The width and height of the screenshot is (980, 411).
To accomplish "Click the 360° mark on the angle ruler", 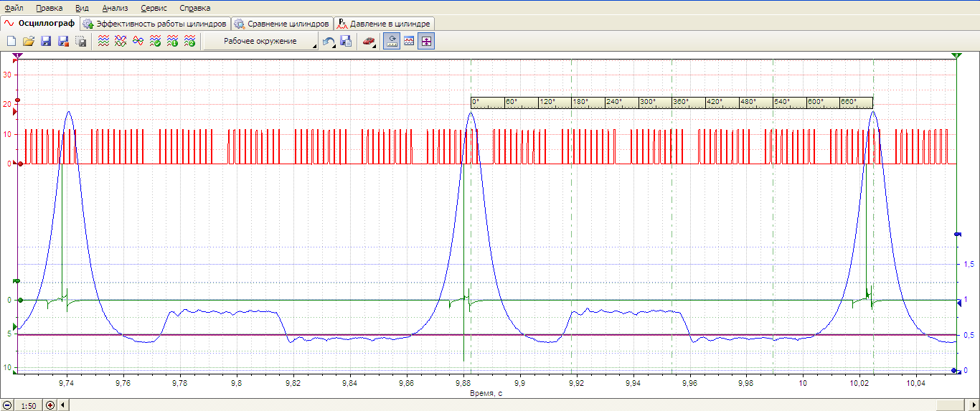I will 680,102.
